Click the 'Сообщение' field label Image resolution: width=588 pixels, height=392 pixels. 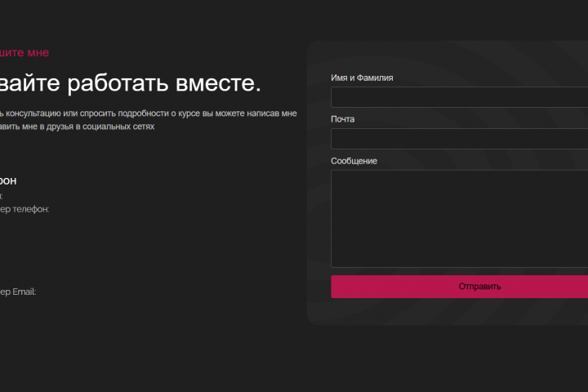click(354, 161)
